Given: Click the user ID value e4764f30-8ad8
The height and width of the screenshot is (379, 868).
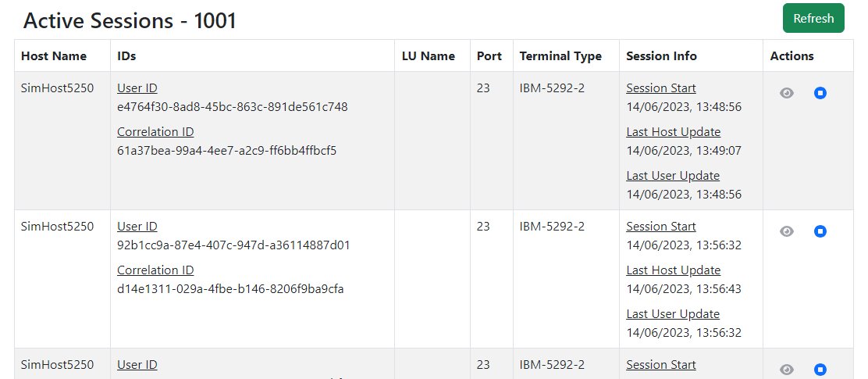Looking at the screenshot, I should (x=232, y=107).
